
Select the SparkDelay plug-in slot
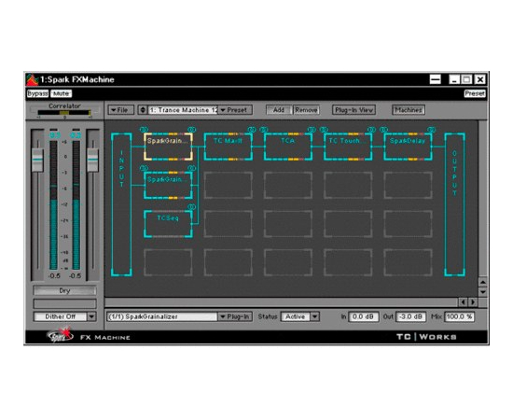tap(408, 147)
